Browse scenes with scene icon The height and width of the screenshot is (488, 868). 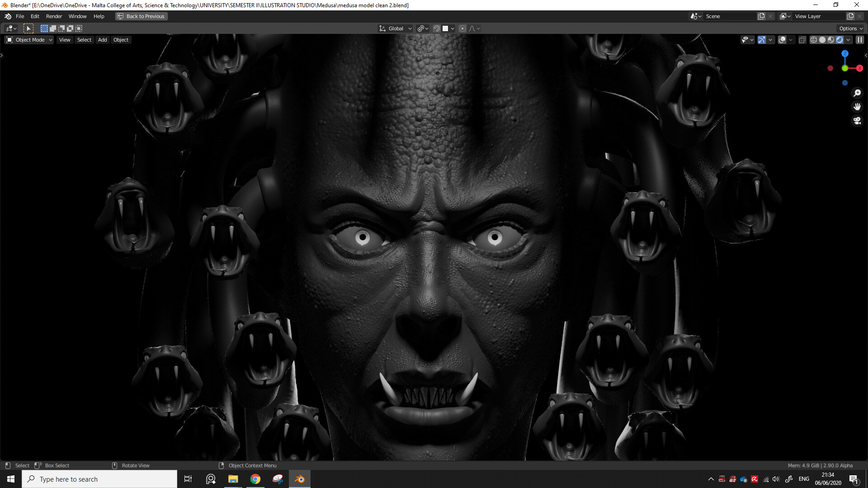(x=696, y=16)
